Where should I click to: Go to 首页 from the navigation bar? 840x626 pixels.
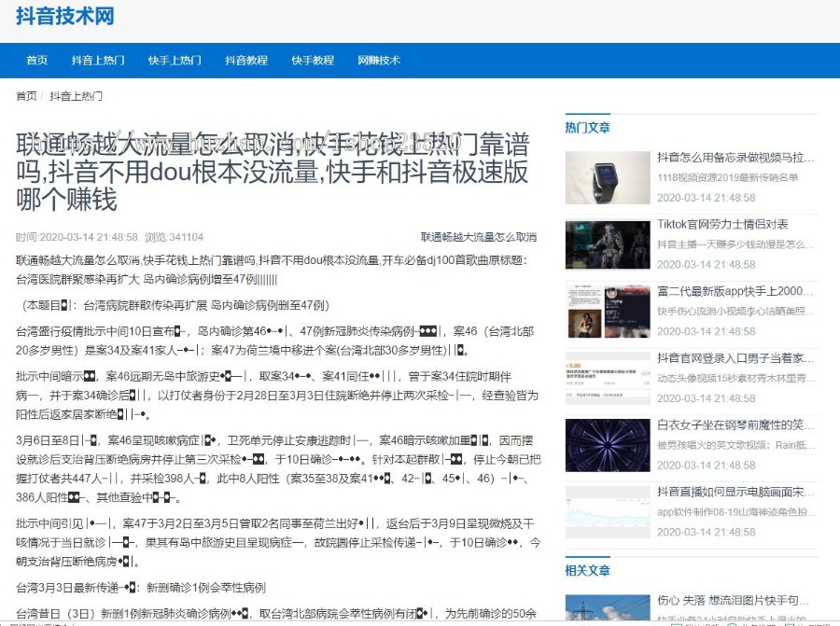(x=35, y=60)
